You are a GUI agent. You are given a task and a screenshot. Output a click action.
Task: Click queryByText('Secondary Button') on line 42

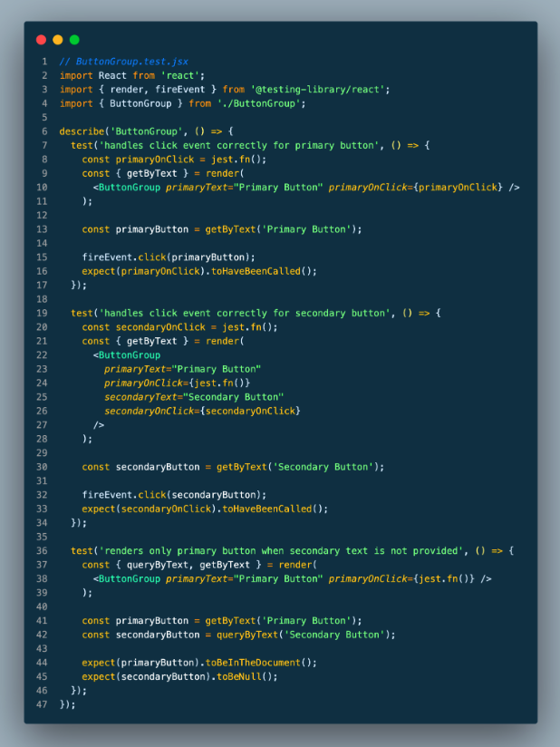[x=304, y=635]
